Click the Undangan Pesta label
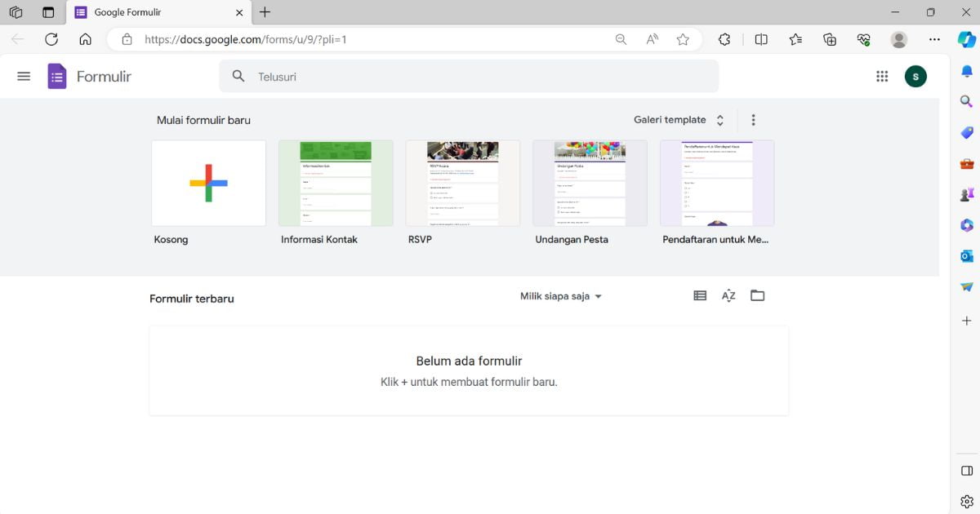This screenshot has width=980, height=514. (572, 240)
